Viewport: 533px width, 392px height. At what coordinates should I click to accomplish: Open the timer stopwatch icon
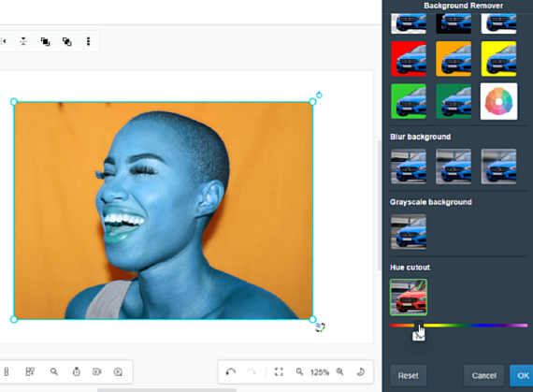(77, 371)
